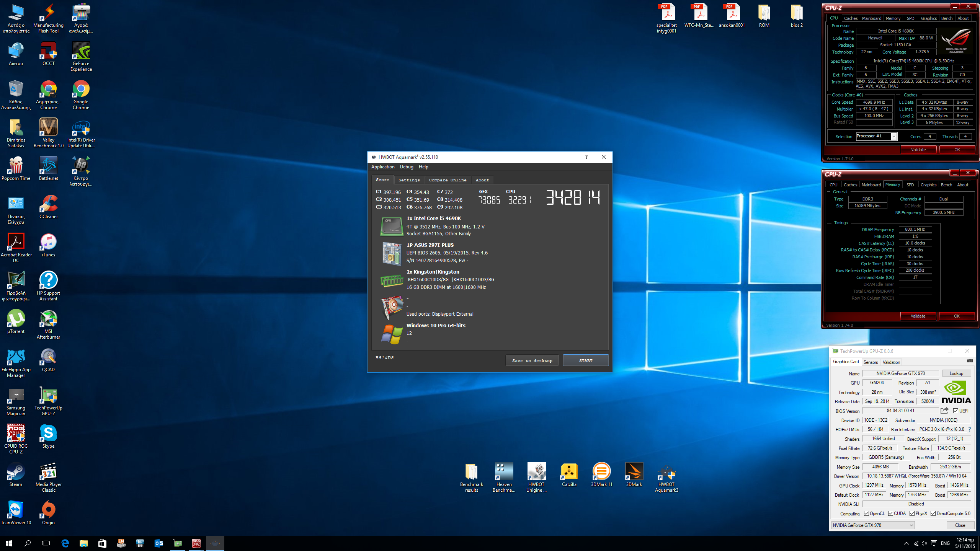Toggle the UEFI checkbox in GPU-Z
Viewport: 980px width, 551px height.
point(956,411)
